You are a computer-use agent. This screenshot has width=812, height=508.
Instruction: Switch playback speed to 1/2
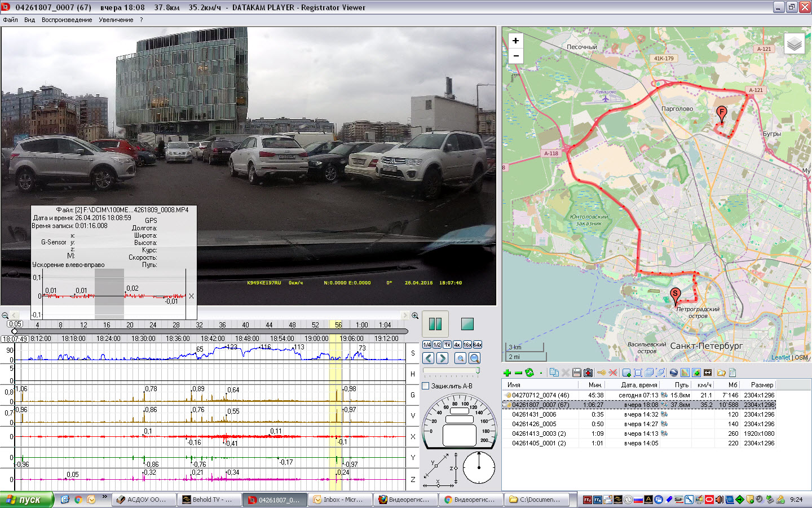click(437, 344)
